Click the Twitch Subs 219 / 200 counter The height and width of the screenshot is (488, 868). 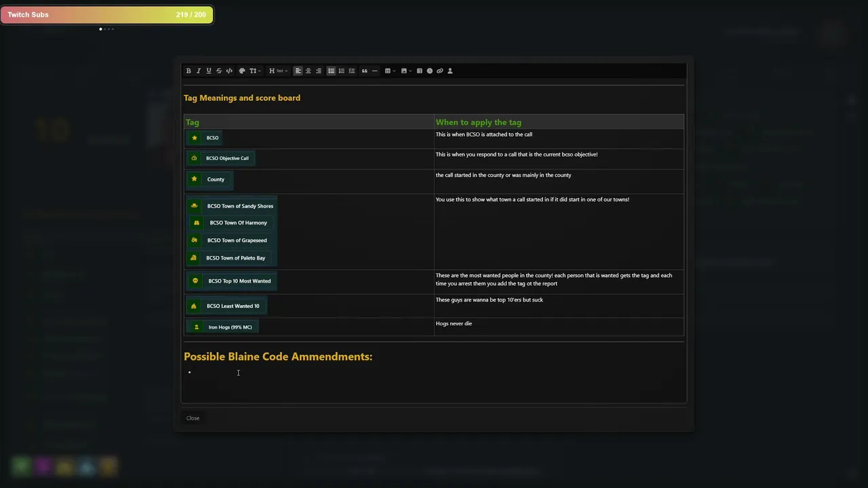pyautogui.click(x=191, y=15)
